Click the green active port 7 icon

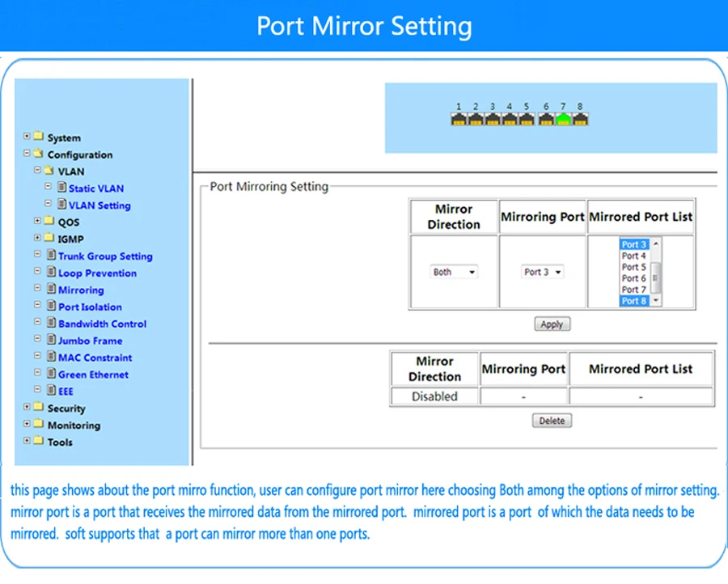coord(563,119)
